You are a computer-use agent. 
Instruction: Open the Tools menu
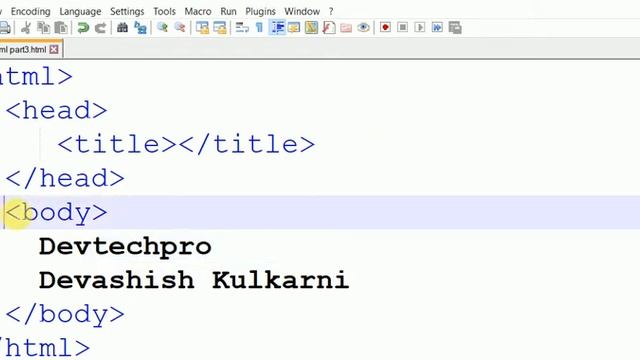tap(164, 11)
